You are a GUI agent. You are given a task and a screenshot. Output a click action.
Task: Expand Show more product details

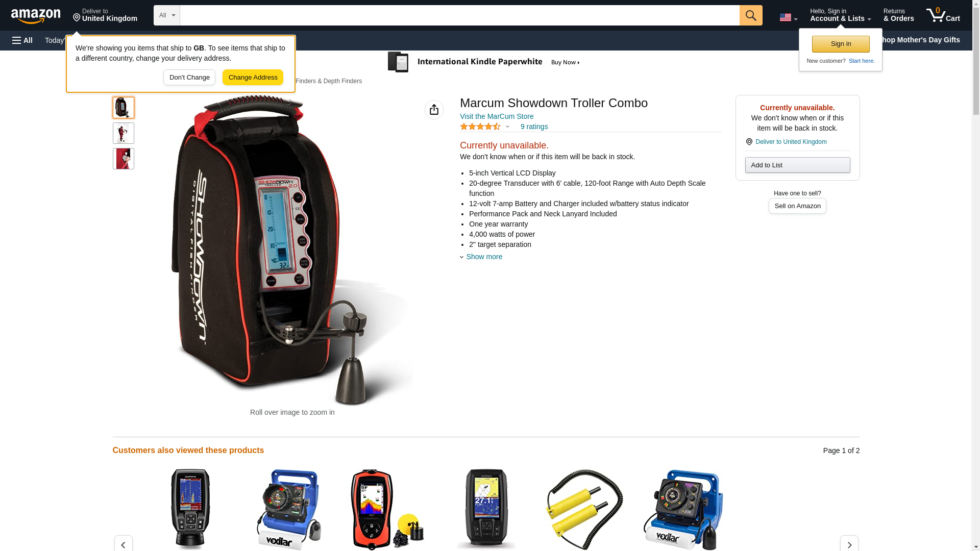pos(481,257)
